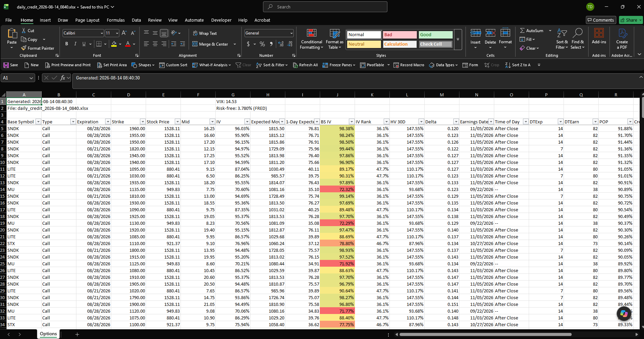The image size is (644, 339).
Task: Click Save in quick access toolbar
Action: point(10,65)
